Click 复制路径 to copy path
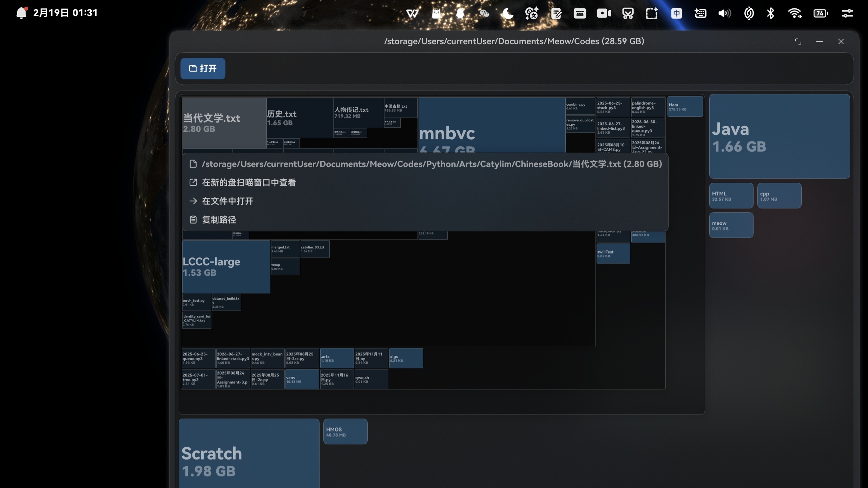The image size is (868, 488). click(219, 220)
